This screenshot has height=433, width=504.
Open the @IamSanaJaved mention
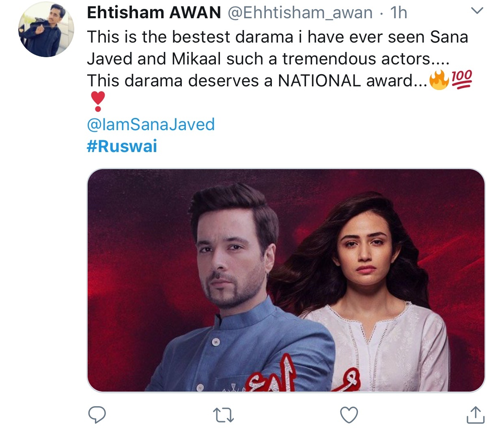pos(151,124)
